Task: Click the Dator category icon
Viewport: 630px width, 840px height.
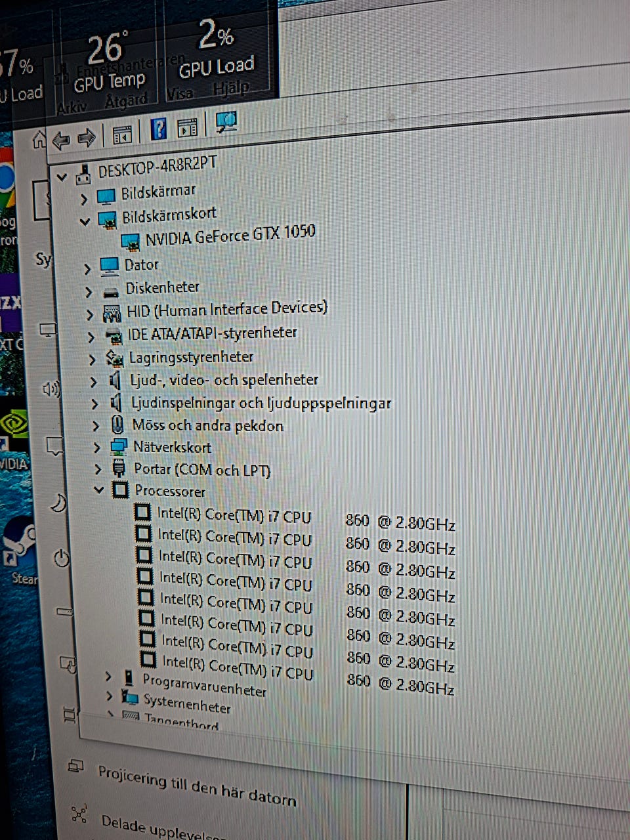Action: click(110, 266)
